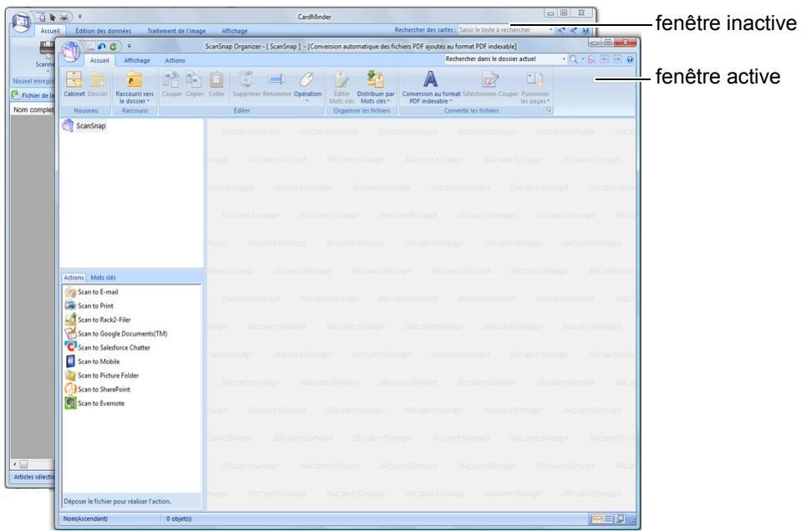Click the next result arrow icon beside Organizer search
This screenshot has width=801, height=532.
pos(617,59)
